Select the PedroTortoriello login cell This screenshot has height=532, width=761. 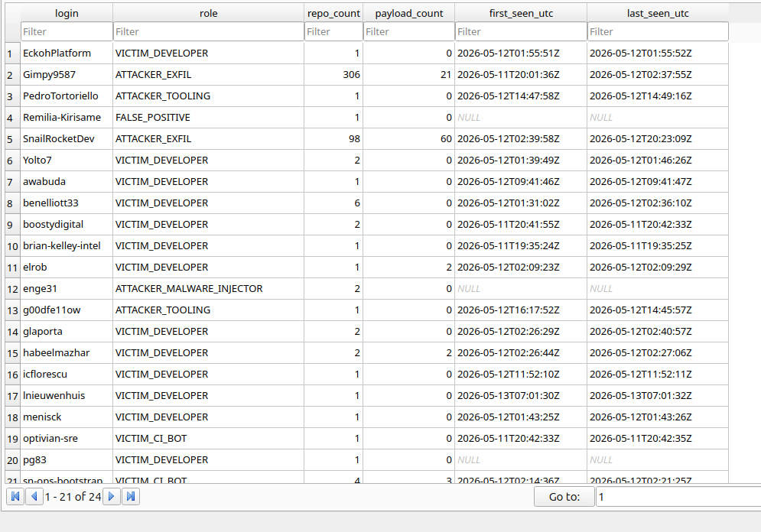tap(67, 96)
